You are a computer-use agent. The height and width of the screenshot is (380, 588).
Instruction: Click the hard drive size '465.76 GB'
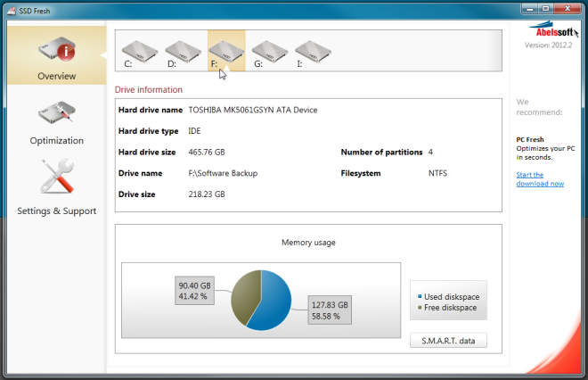pyautogui.click(x=207, y=152)
